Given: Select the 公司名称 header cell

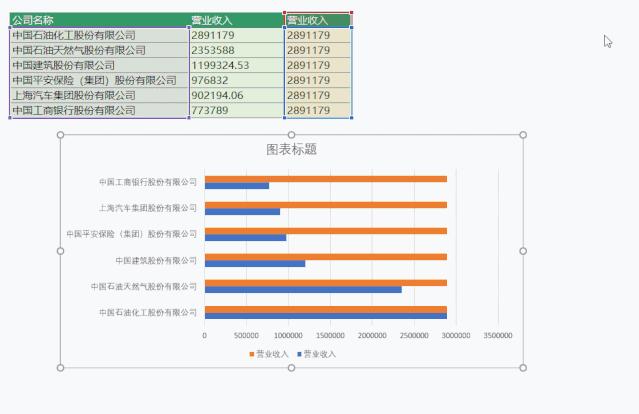Looking at the screenshot, I should [x=99, y=20].
